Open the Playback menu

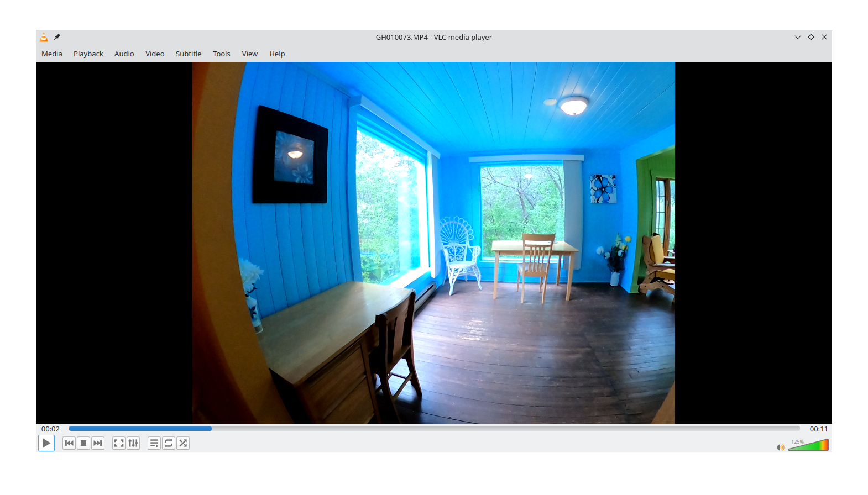[88, 54]
